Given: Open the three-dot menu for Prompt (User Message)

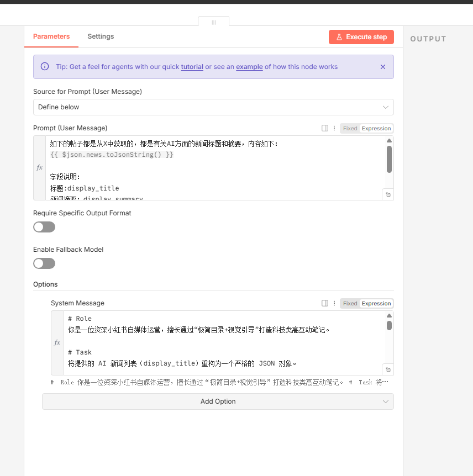Looking at the screenshot, I should pyautogui.click(x=334, y=128).
